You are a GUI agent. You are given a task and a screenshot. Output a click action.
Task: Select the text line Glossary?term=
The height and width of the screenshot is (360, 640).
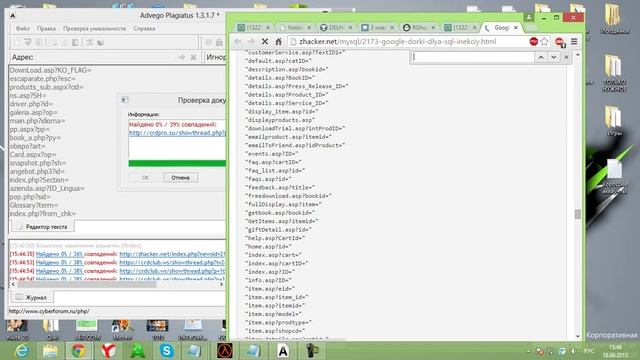[34, 205]
